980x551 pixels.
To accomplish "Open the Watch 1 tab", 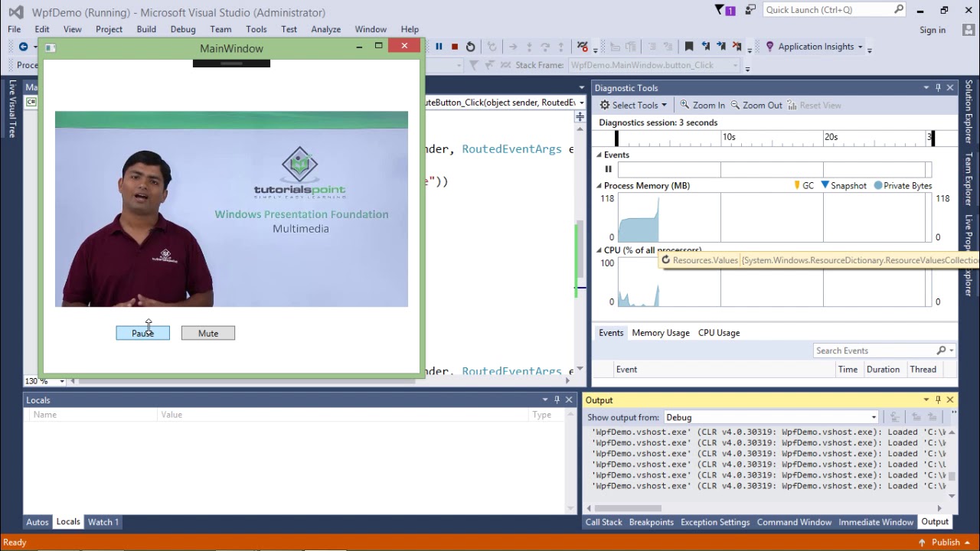I will [x=103, y=522].
